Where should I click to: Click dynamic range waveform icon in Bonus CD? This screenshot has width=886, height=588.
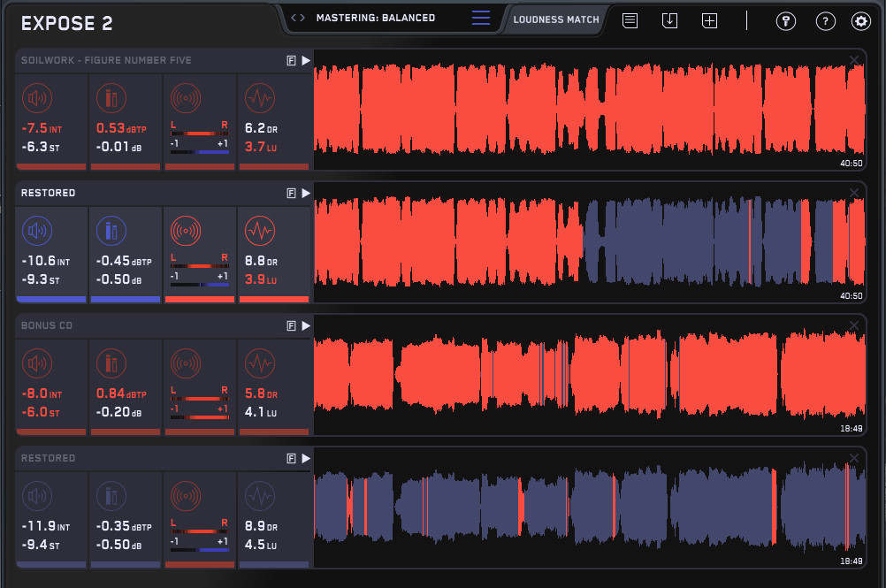point(259,363)
